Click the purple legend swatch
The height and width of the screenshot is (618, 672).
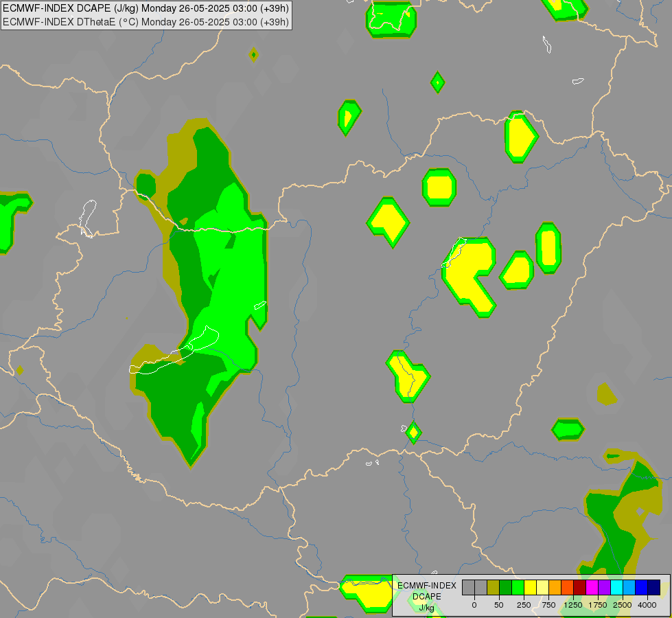tap(604, 587)
